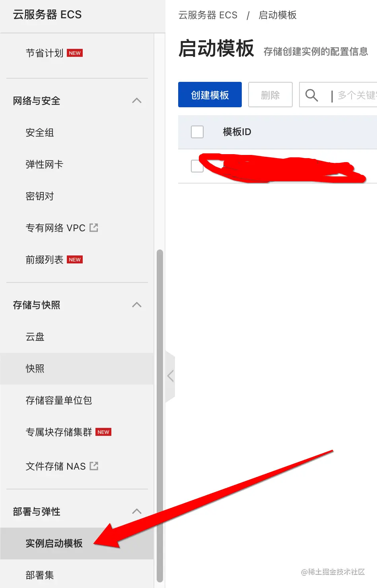Screen dimensions: 377x588
Task: Click the sidebar vertical scrollbar
Action: [160, 416]
